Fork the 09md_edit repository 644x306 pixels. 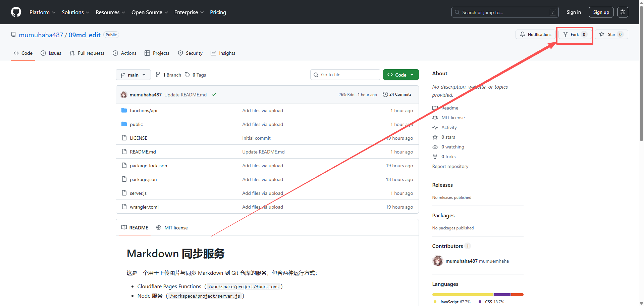[x=575, y=34]
